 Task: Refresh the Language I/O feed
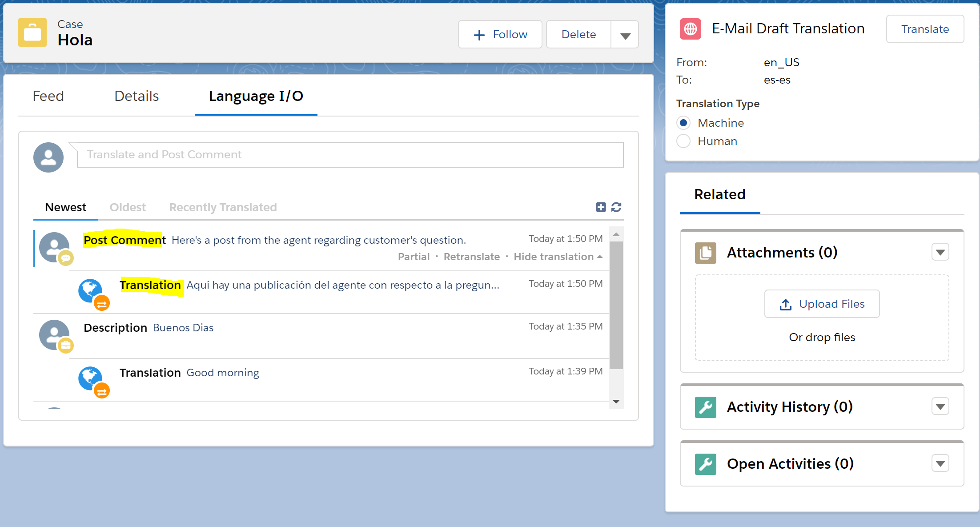(616, 207)
